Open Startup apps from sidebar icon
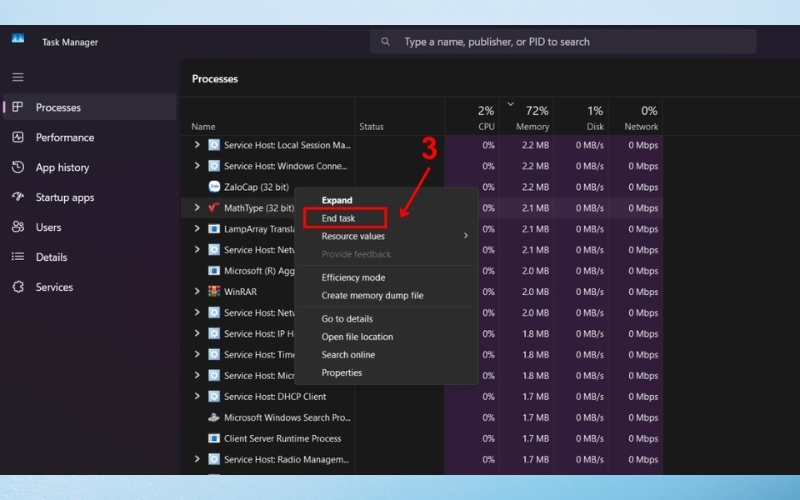 point(17,197)
